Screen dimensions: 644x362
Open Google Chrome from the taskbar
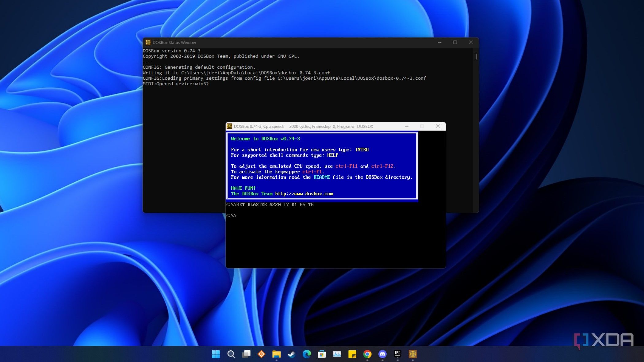point(367,354)
